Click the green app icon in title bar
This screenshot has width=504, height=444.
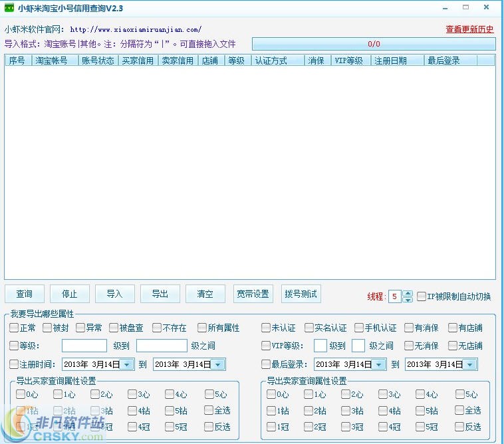pyautogui.click(x=9, y=7)
